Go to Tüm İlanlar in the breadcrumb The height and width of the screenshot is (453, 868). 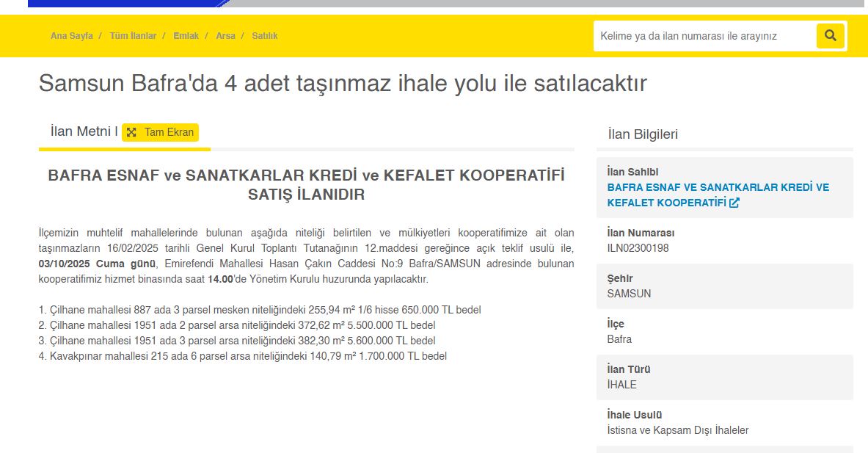[133, 35]
